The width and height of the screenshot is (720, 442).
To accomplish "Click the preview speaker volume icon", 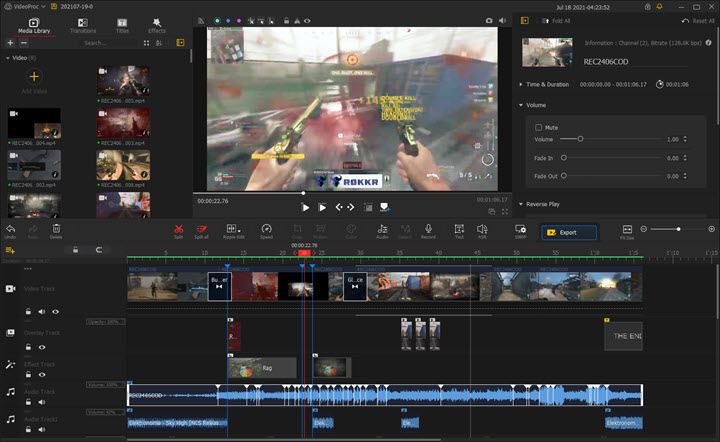I will coord(502,21).
